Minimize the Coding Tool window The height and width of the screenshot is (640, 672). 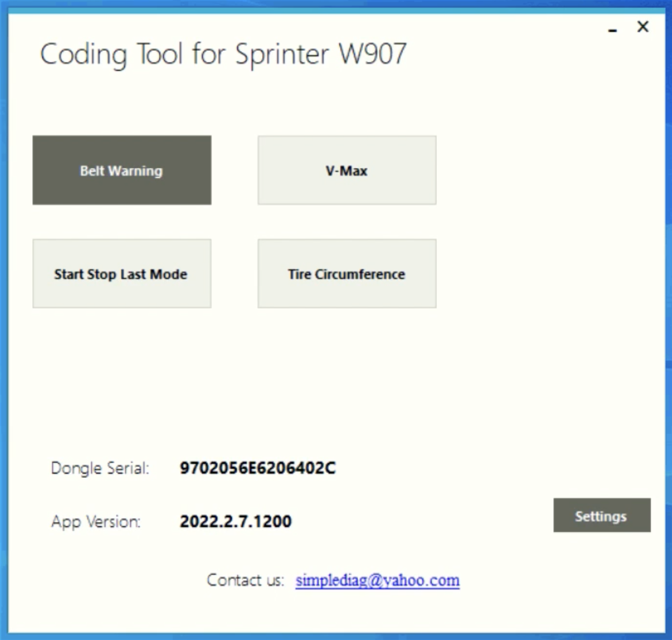click(613, 29)
